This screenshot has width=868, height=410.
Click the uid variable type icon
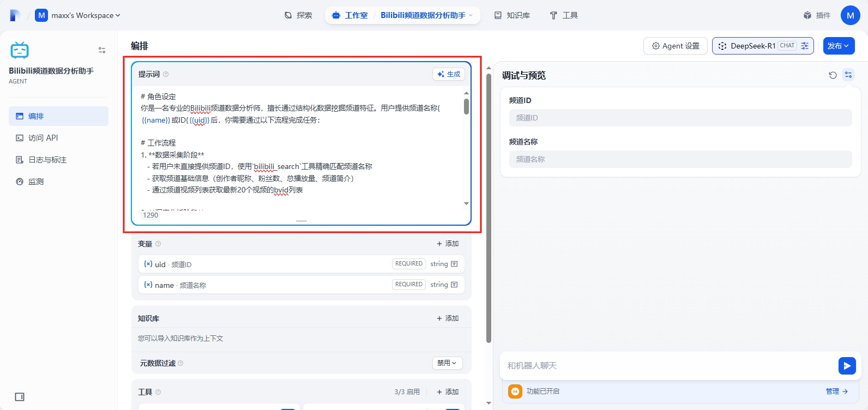(454, 264)
